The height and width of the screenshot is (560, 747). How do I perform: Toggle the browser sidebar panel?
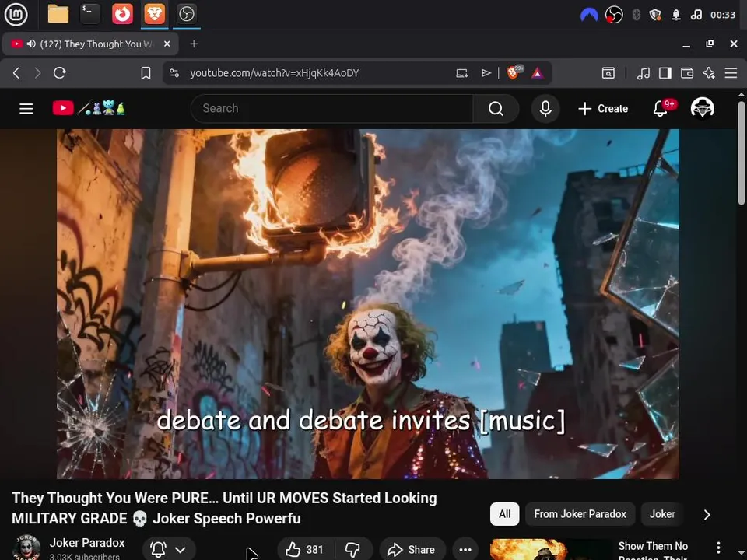(x=665, y=73)
